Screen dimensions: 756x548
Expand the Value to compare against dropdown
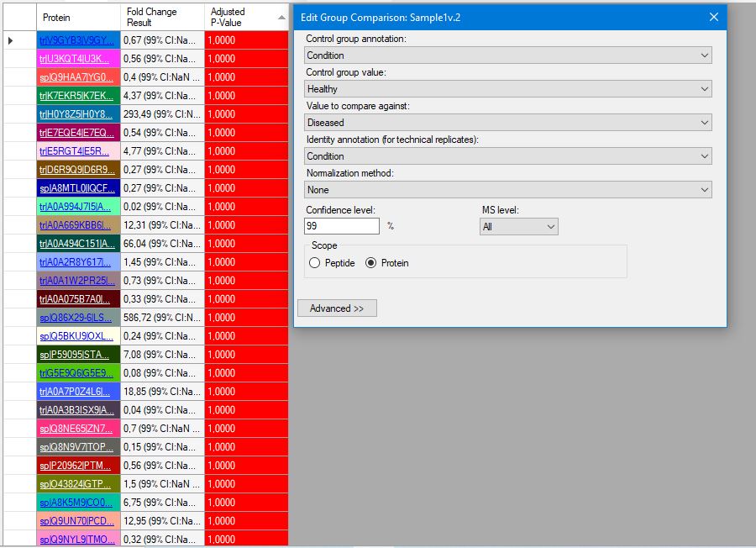(x=508, y=123)
